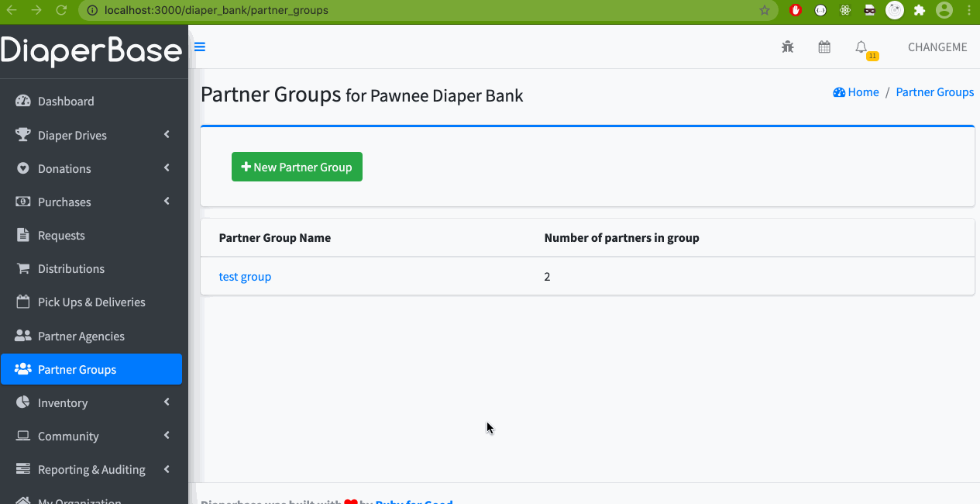Open Partner Agencies in sidebar
The image size is (980, 504).
point(91,337)
